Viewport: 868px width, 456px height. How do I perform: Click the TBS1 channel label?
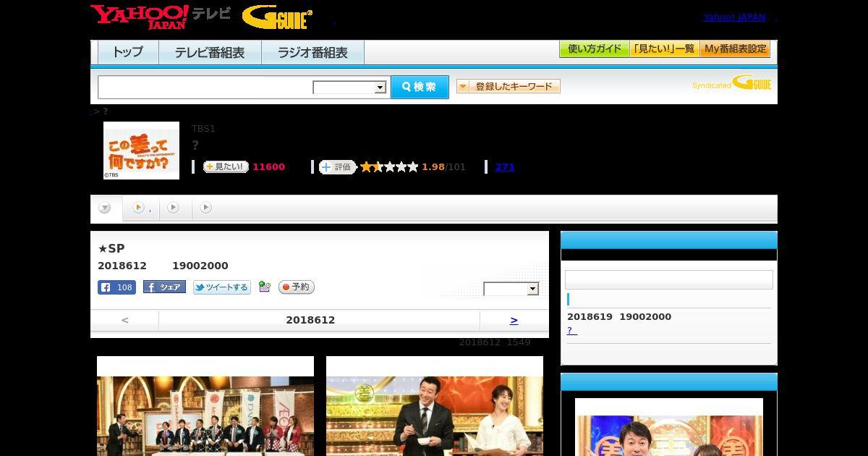pyautogui.click(x=203, y=129)
